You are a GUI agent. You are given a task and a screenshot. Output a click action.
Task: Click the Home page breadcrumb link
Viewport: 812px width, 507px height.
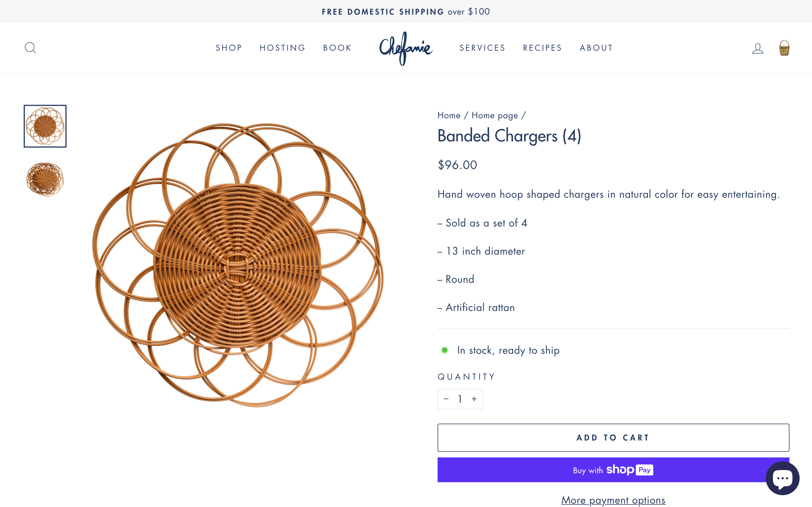(494, 115)
